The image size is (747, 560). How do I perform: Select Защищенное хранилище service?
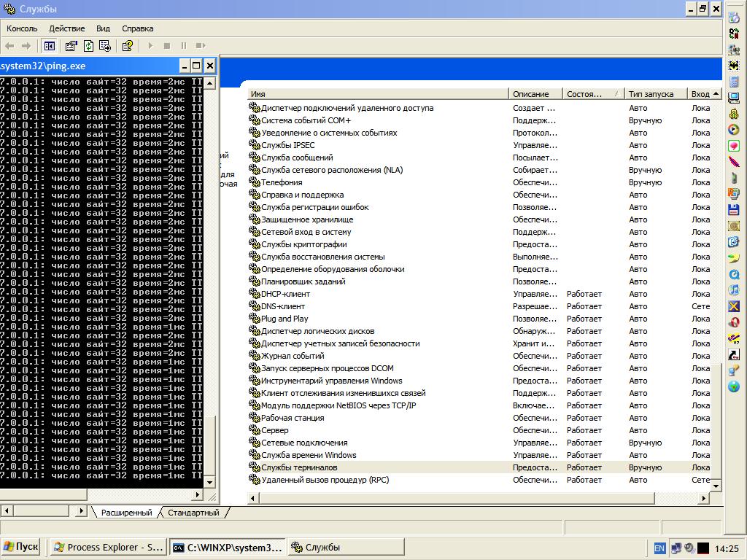click(x=479, y=219)
